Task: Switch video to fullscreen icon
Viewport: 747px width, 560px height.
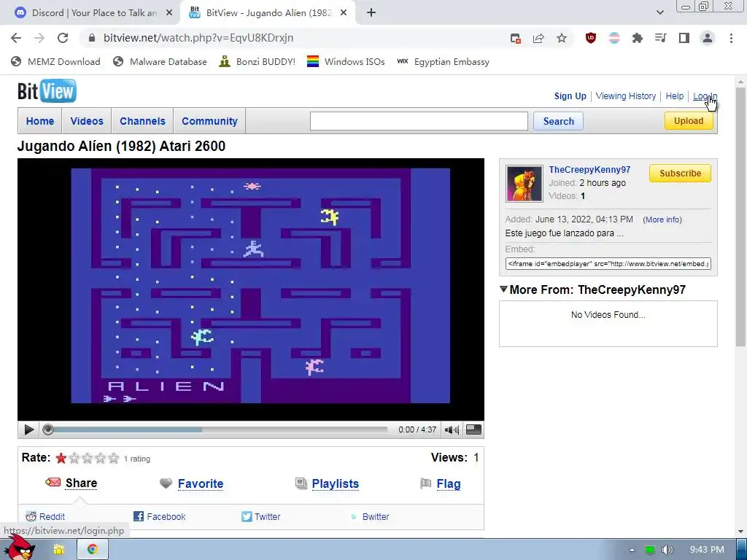Action: [473, 429]
